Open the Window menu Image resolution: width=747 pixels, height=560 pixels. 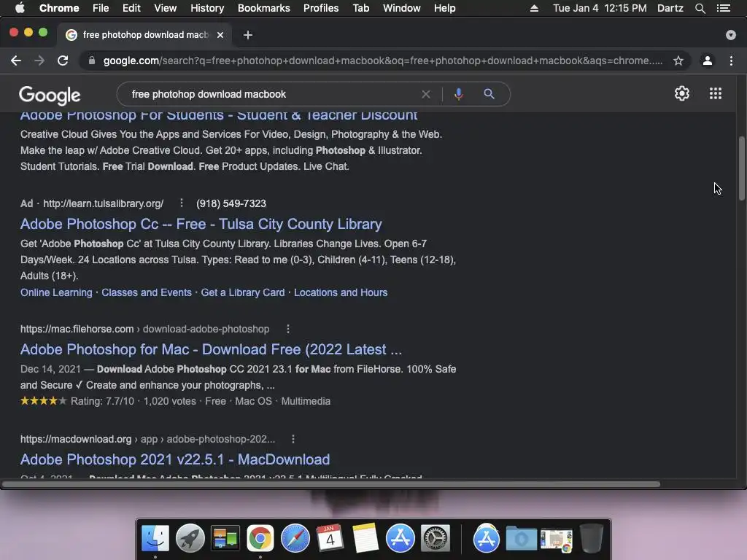pyautogui.click(x=402, y=8)
